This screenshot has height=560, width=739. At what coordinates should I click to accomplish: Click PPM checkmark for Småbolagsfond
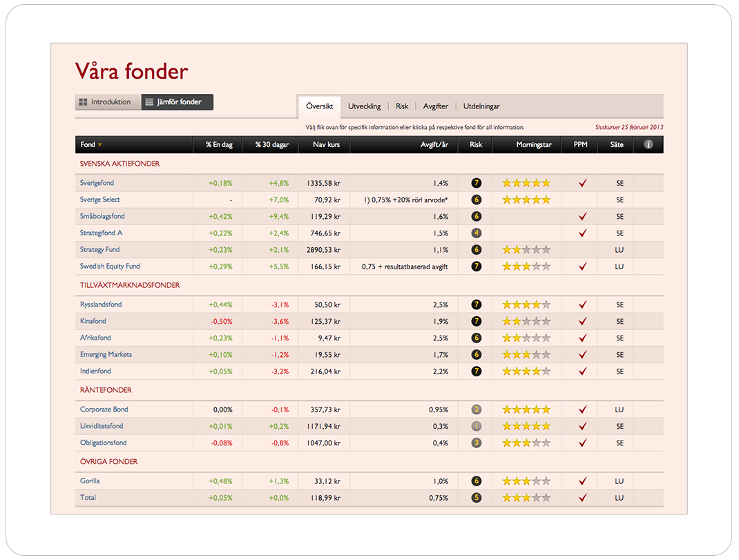583,216
